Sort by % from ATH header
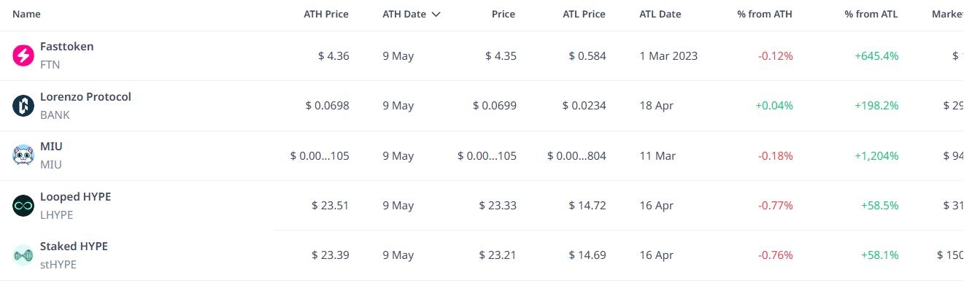Viewport: 980px width, 283px height. 765,14
